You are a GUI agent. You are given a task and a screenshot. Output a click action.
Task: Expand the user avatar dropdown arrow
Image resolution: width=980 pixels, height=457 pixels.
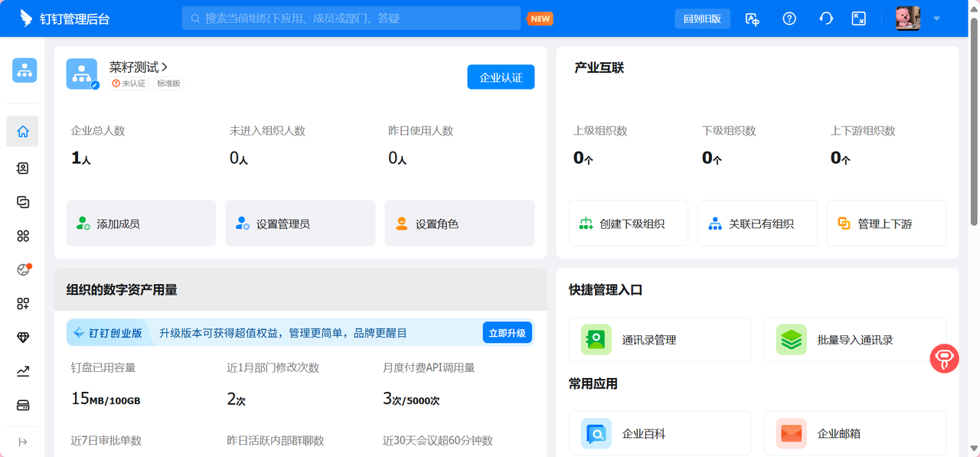(936, 18)
